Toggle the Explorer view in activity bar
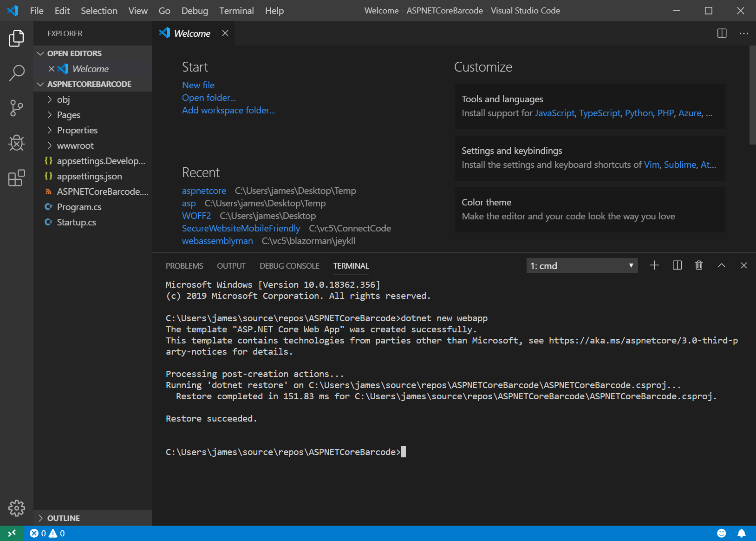Screen dimensions: 756x541 point(17,38)
